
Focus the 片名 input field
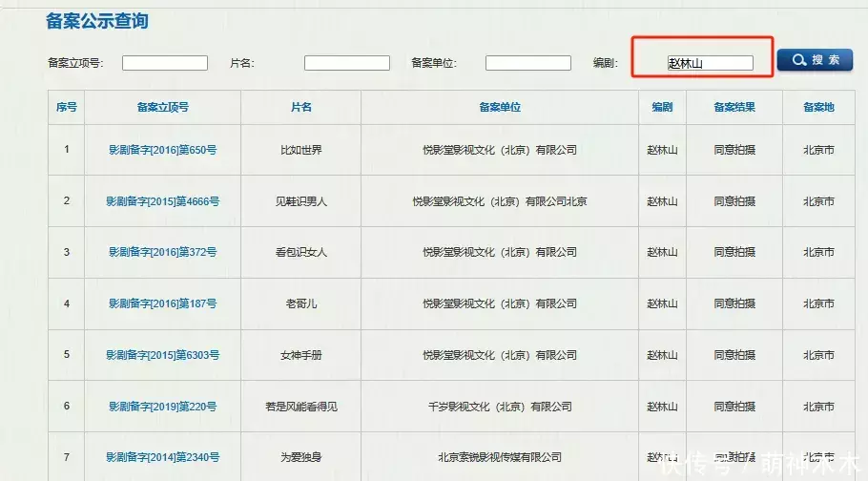[x=347, y=63]
